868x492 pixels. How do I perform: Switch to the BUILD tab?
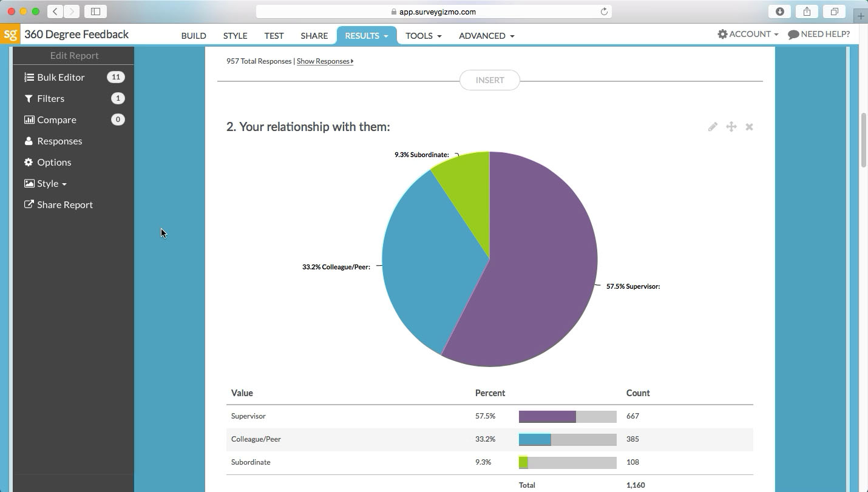coord(194,36)
